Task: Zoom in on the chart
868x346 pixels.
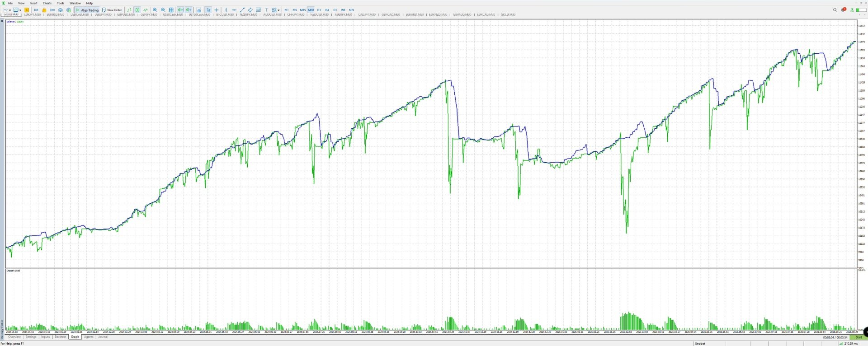Action: point(155,10)
